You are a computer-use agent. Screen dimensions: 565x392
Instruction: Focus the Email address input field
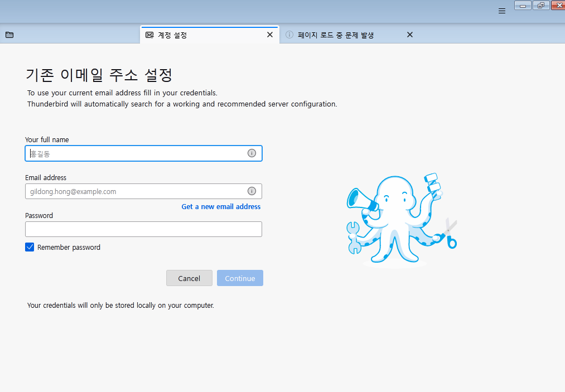pos(143,191)
